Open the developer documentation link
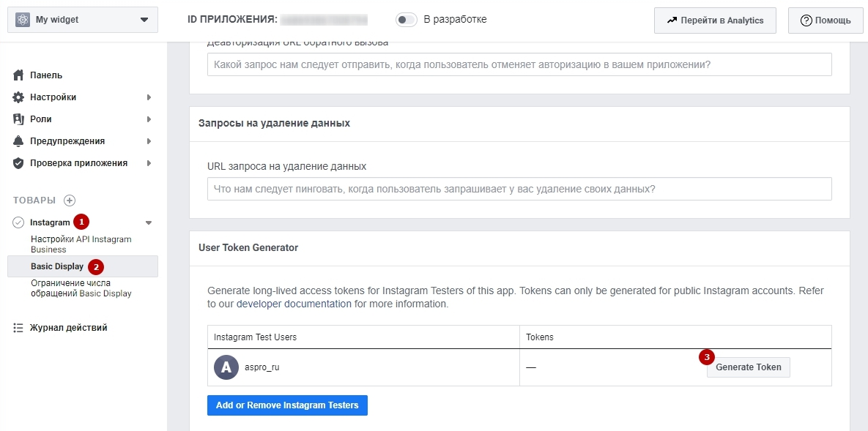This screenshot has width=868, height=431. (294, 304)
